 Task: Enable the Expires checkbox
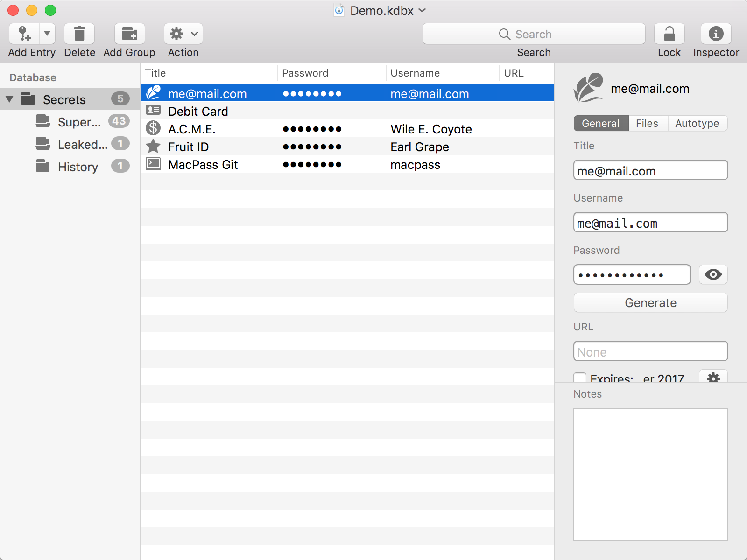(580, 378)
